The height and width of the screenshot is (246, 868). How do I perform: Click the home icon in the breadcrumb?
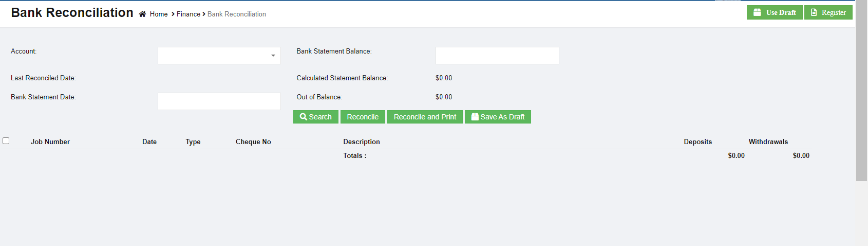tap(142, 14)
